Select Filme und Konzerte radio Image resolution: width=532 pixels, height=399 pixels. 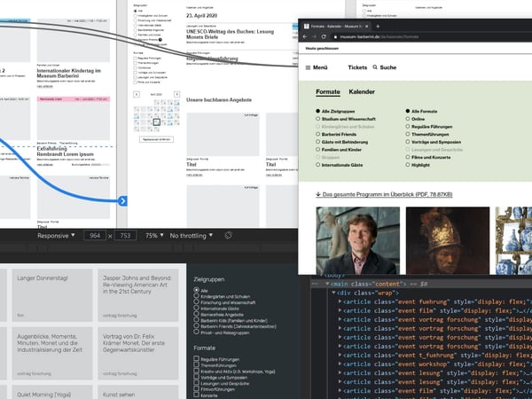(x=408, y=157)
